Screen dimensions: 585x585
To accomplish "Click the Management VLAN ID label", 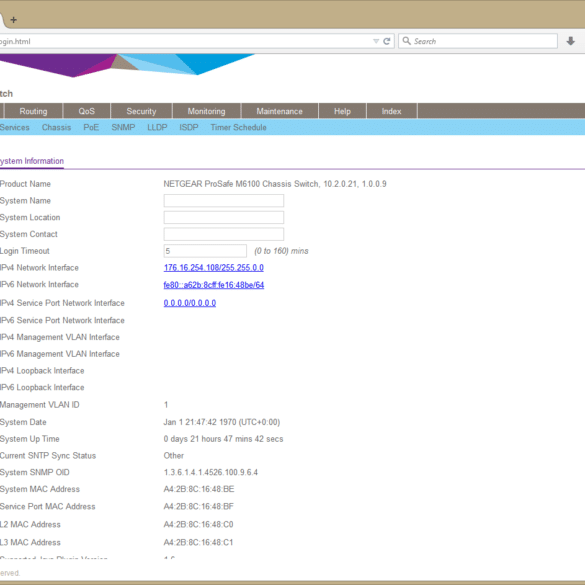I will coord(40,405).
